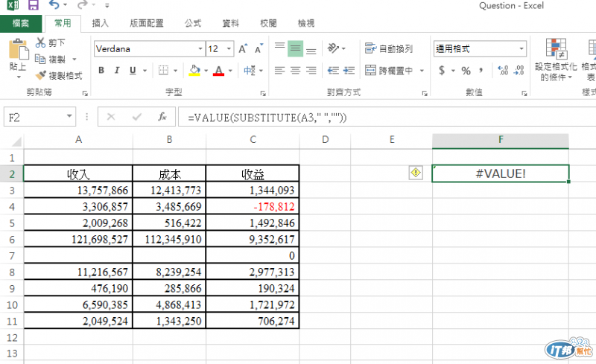Click the comma style icon
596x364 pixels.
(x=481, y=70)
